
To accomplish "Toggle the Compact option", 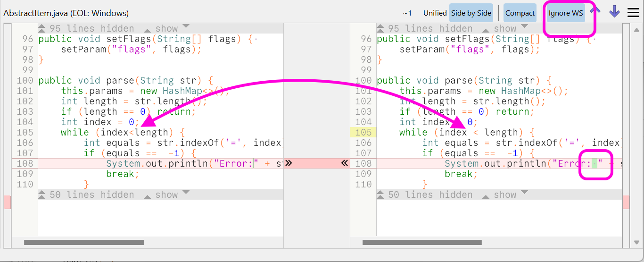I will tap(520, 13).
